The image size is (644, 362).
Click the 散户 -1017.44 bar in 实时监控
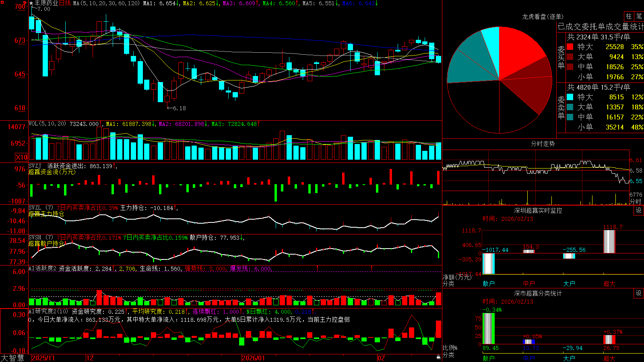pos(489,263)
